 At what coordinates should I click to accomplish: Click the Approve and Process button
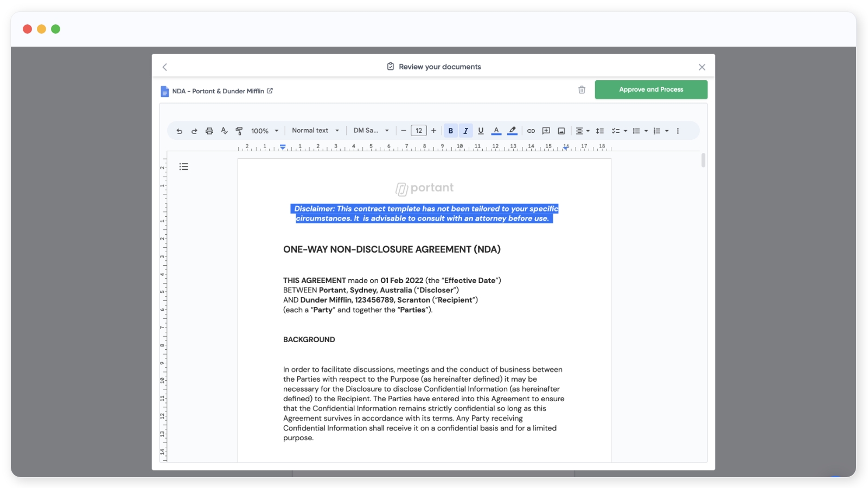(x=651, y=90)
